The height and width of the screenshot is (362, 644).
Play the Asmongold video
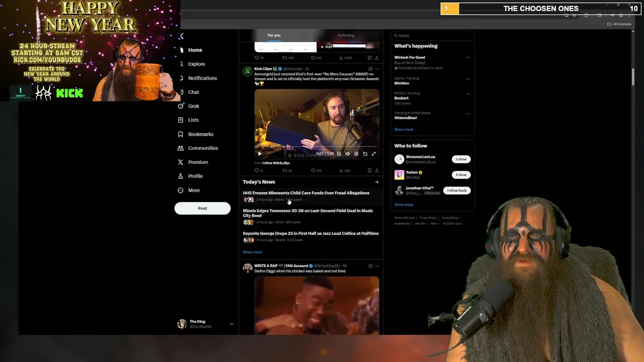pos(260,154)
